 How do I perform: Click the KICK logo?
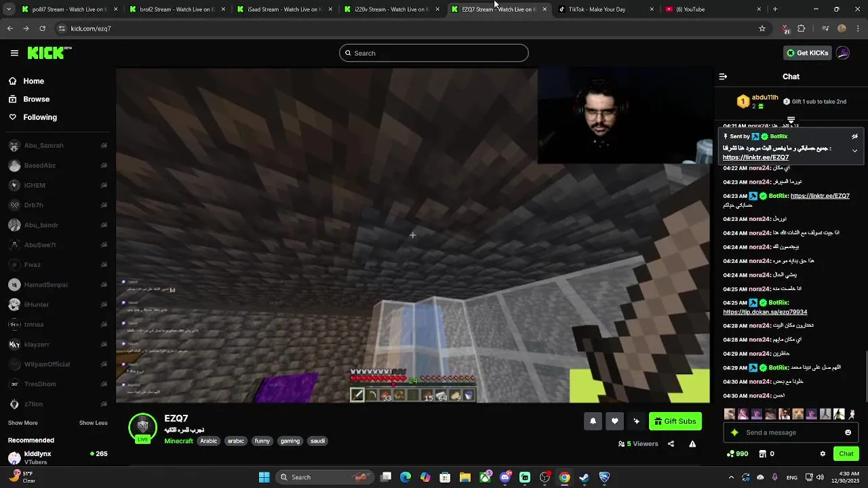click(x=50, y=53)
